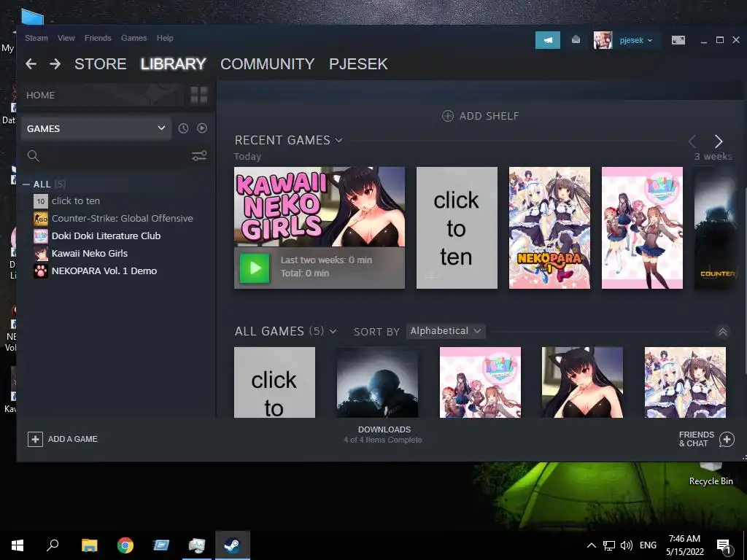The height and width of the screenshot is (560, 747).
Task: Select Counter-Strike: Global Offensive in sidebar
Action: (x=122, y=219)
